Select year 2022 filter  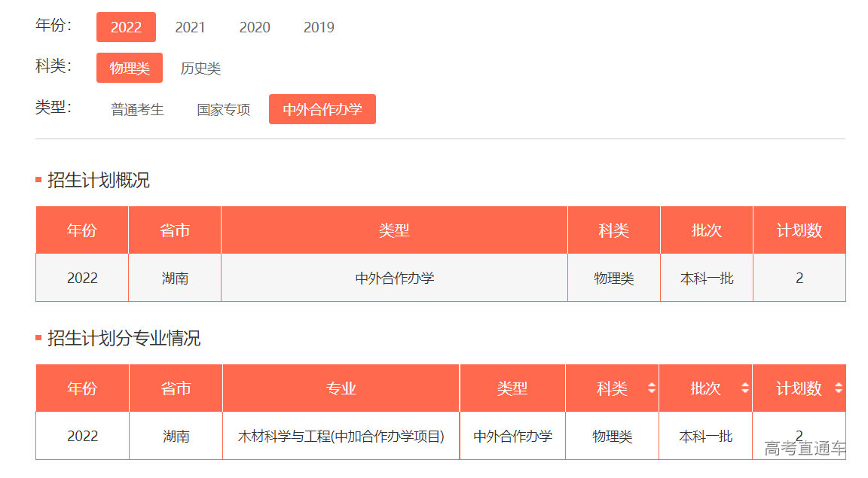coord(126,27)
